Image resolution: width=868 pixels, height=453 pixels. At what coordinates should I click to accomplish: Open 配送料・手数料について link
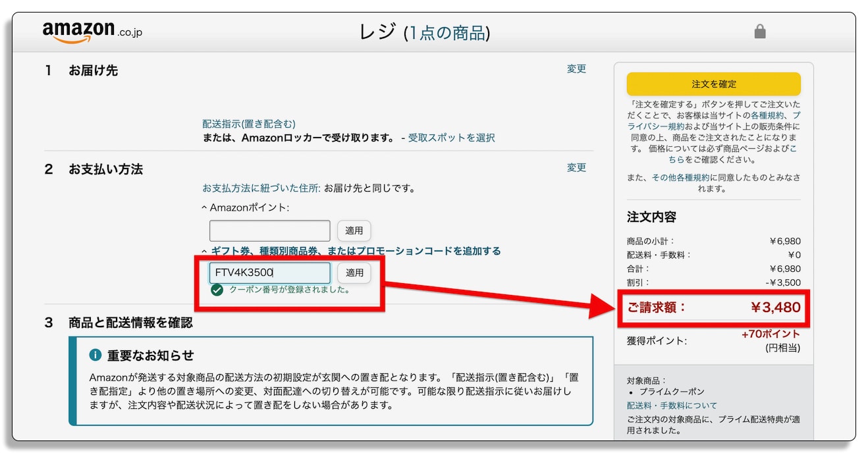(672, 406)
